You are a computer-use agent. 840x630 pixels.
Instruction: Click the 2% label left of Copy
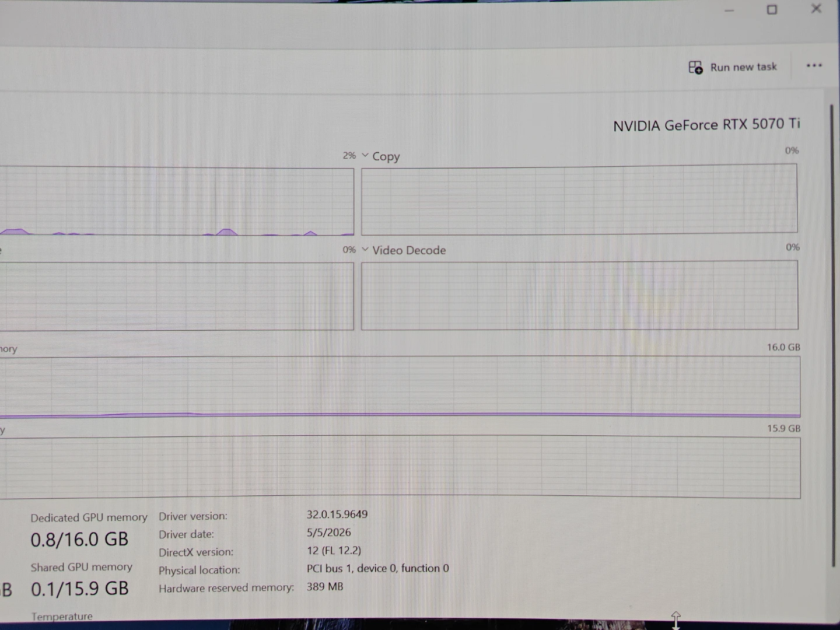coord(349,155)
